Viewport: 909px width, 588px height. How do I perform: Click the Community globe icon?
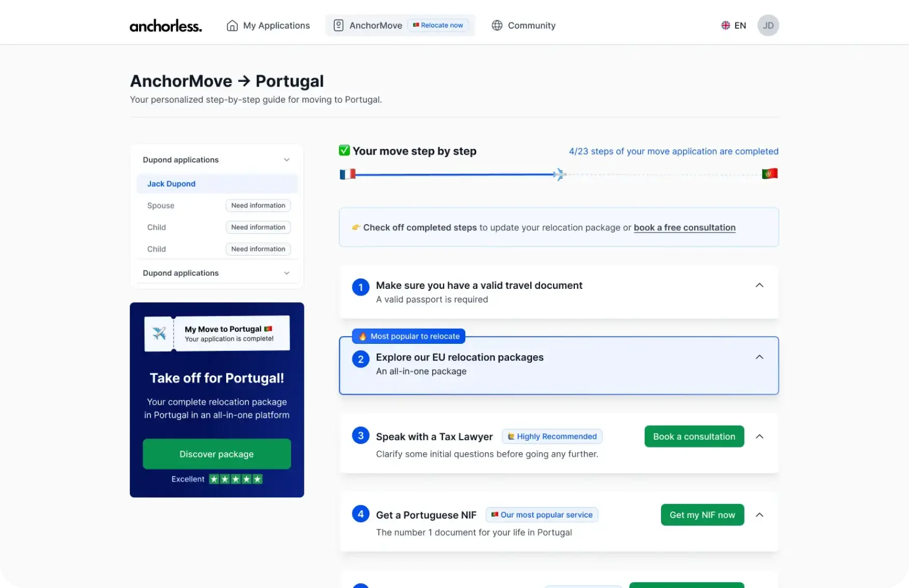click(x=497, y=25)
